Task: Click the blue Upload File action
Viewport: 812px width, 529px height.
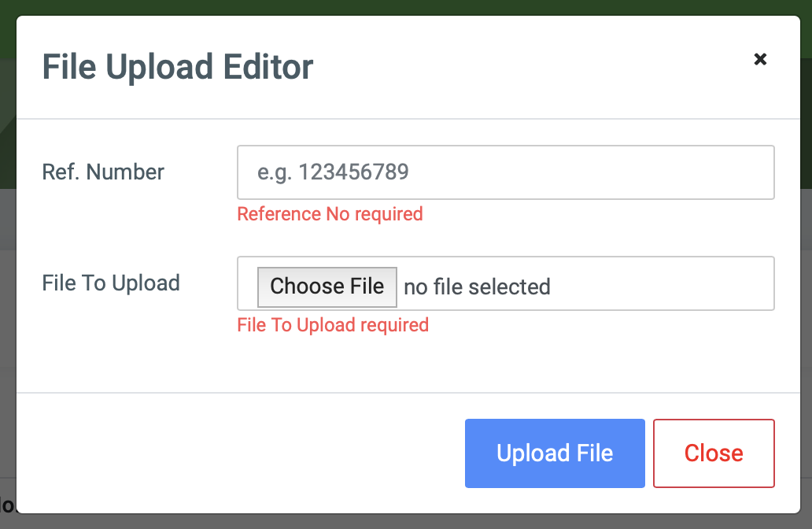Action: click(x=555, y=453)
